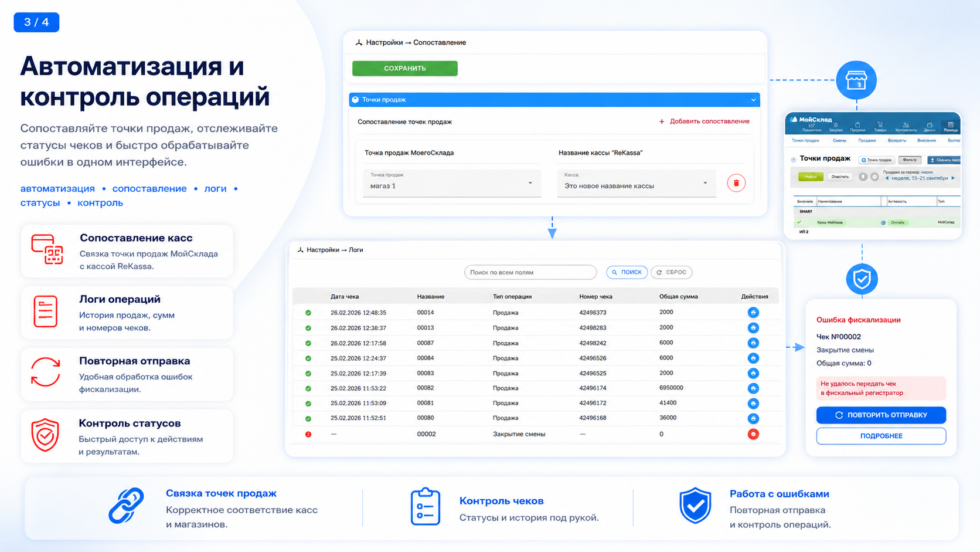Click the action icon in row 00084
980x552 pixels.
point(753,358)
